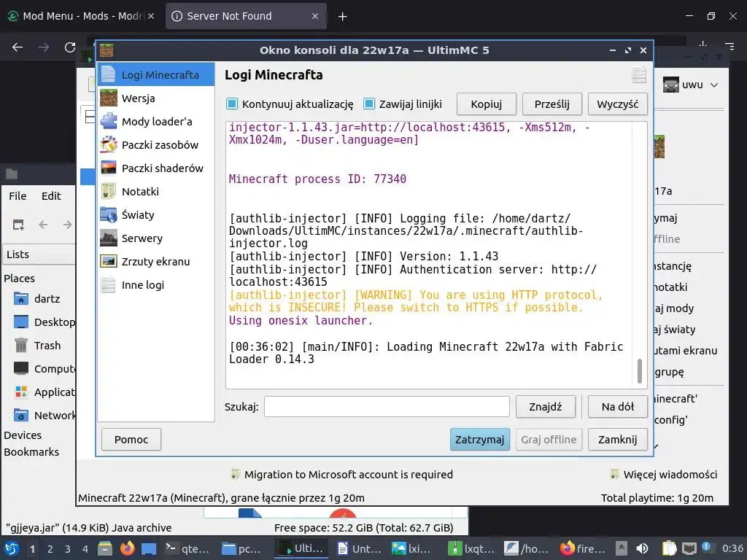Switch to workspace 2 on taskbar
The image size is (747, 560).
tap(50, 549)
